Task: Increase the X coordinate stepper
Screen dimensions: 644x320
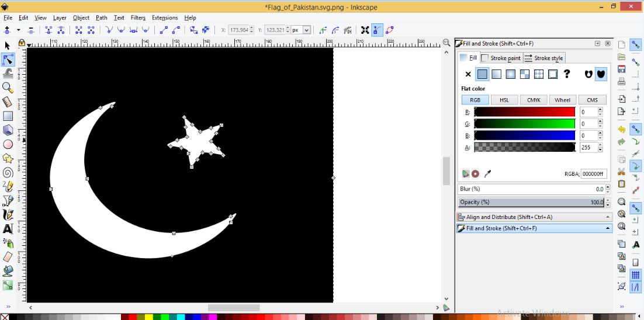Action: [x=252, y=28]
